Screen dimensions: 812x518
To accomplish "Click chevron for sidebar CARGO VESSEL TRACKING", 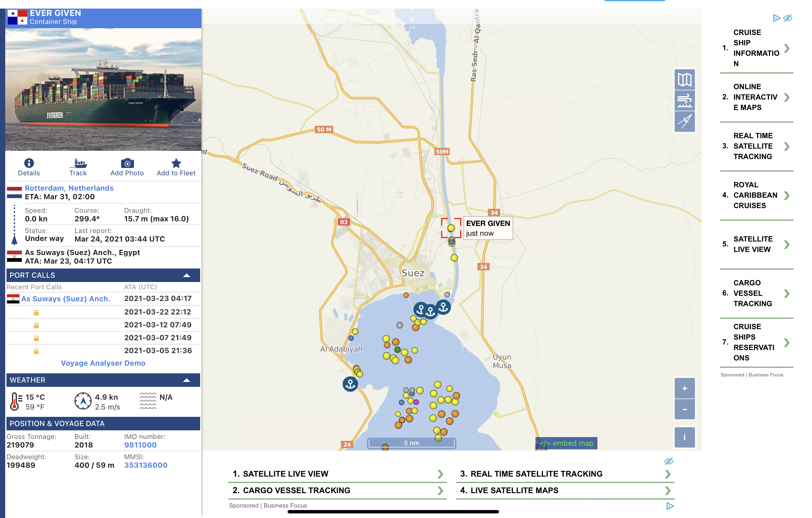I will [x=787, y=293].
